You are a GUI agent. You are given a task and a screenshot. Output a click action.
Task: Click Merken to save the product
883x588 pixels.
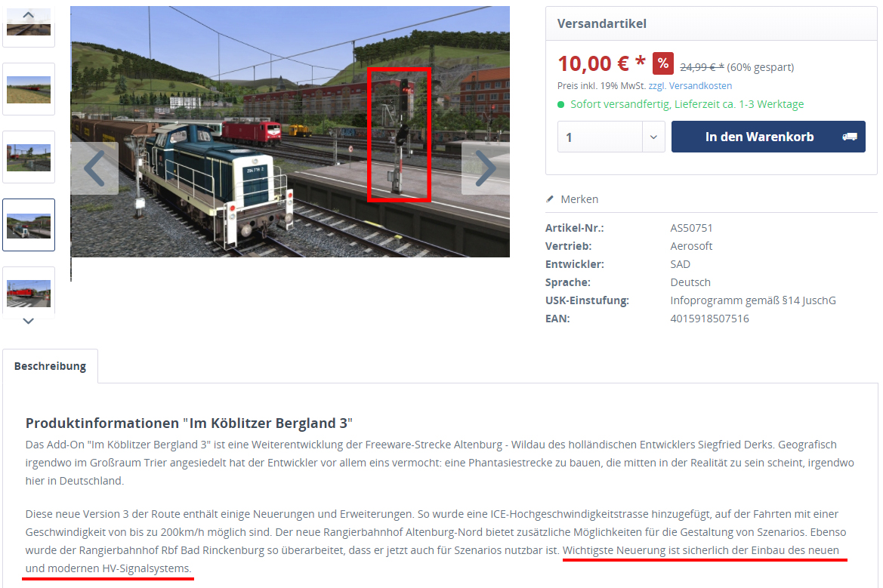coord(579,199)
